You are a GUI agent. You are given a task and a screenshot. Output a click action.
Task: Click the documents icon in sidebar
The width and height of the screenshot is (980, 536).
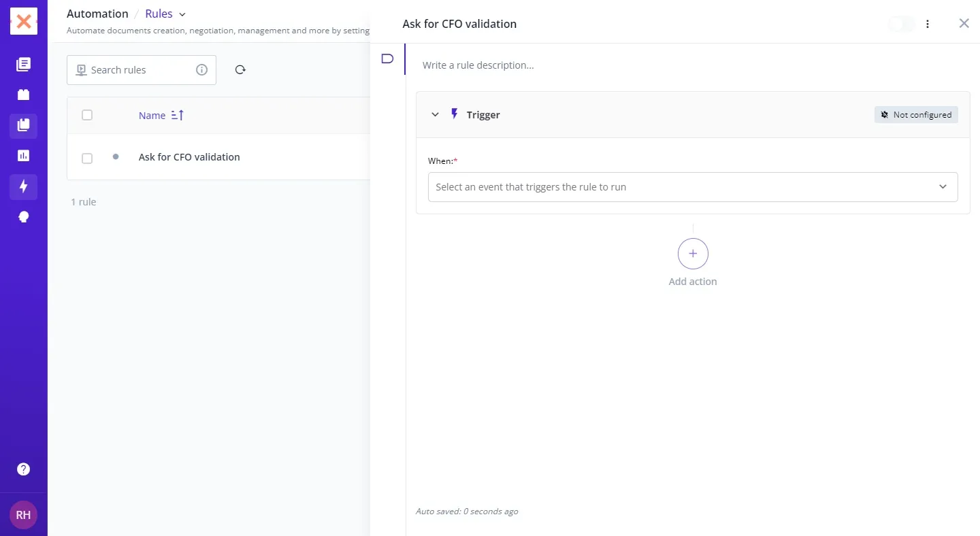click(23, 65)
